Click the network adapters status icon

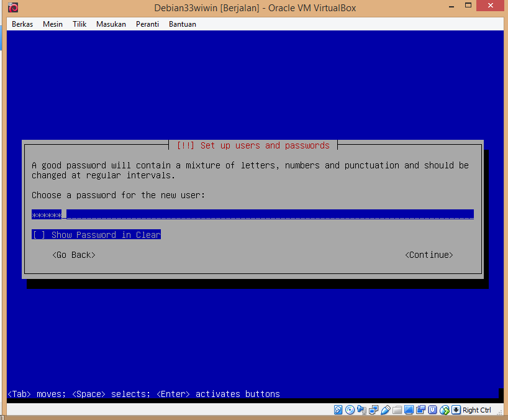[374, 410]
